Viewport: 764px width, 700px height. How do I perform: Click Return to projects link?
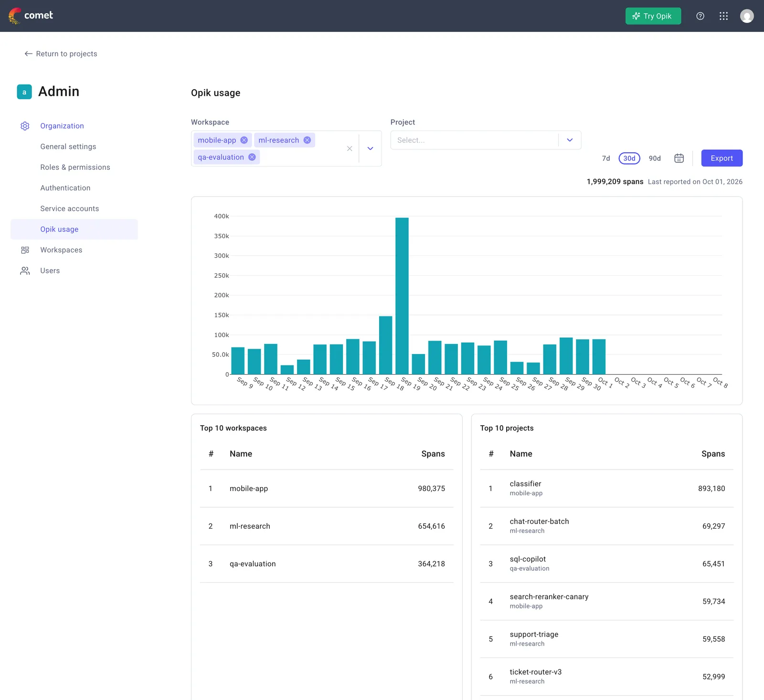(61, 54)
